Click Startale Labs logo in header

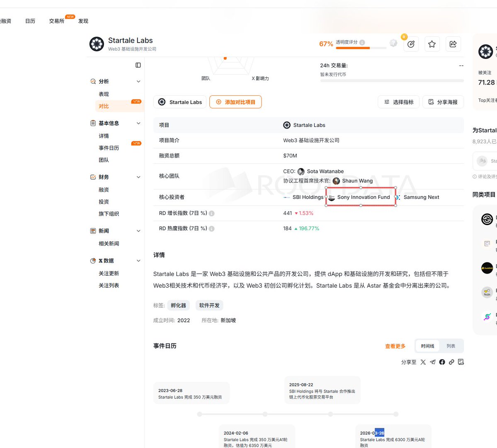tap(97, 44)
